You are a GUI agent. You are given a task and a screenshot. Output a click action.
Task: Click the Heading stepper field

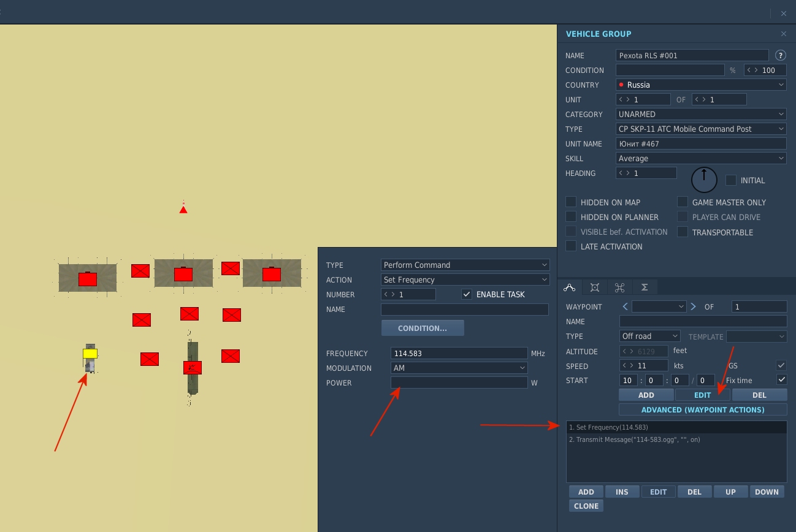(646, 173)
